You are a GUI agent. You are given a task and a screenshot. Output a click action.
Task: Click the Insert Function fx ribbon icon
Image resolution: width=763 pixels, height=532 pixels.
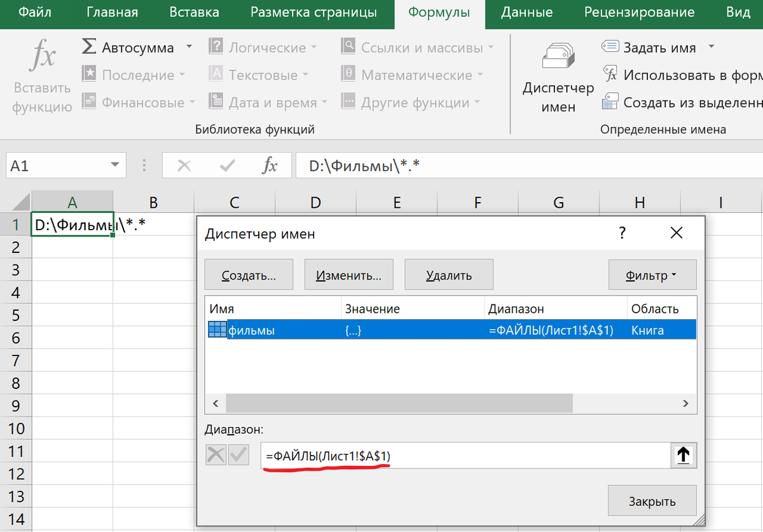[x=43, y=55]
